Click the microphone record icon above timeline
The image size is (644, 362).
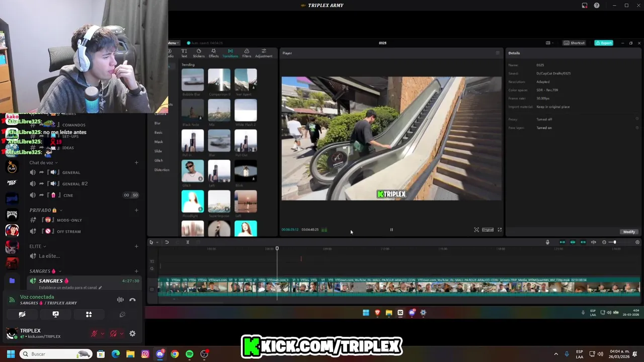pyautogui.click(x=548, y=242)
